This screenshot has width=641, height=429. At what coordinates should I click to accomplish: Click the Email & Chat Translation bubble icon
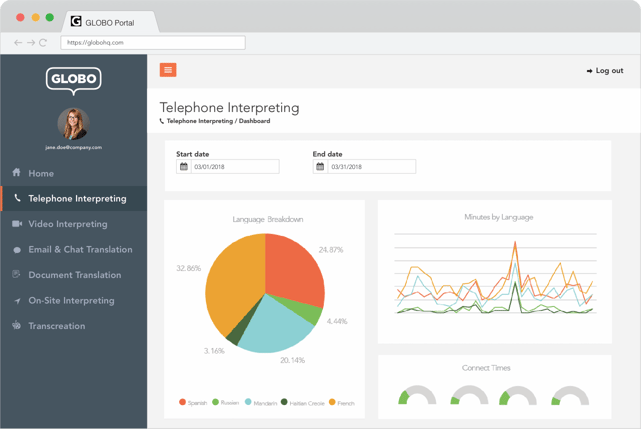click(x=17, y=250)
